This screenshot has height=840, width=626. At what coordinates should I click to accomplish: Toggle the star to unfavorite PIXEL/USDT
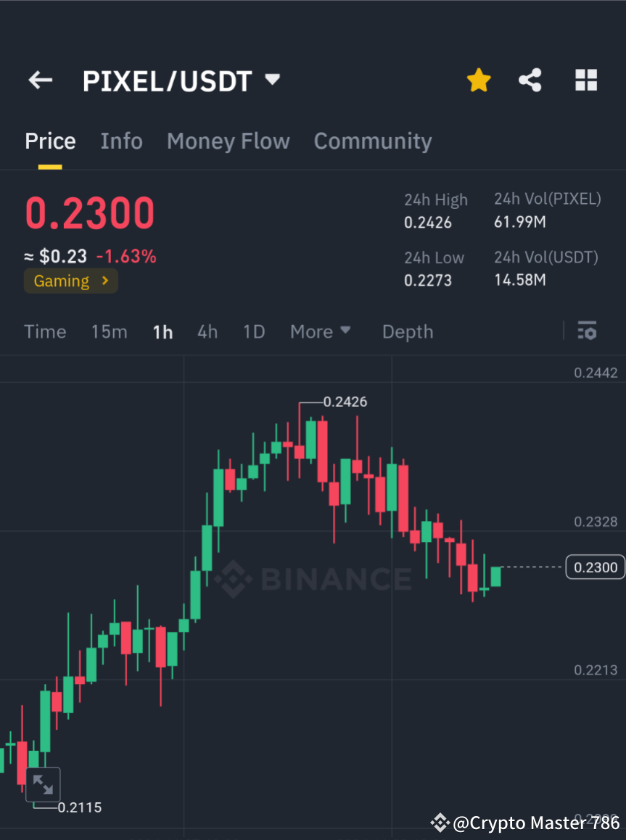(478, 80)
